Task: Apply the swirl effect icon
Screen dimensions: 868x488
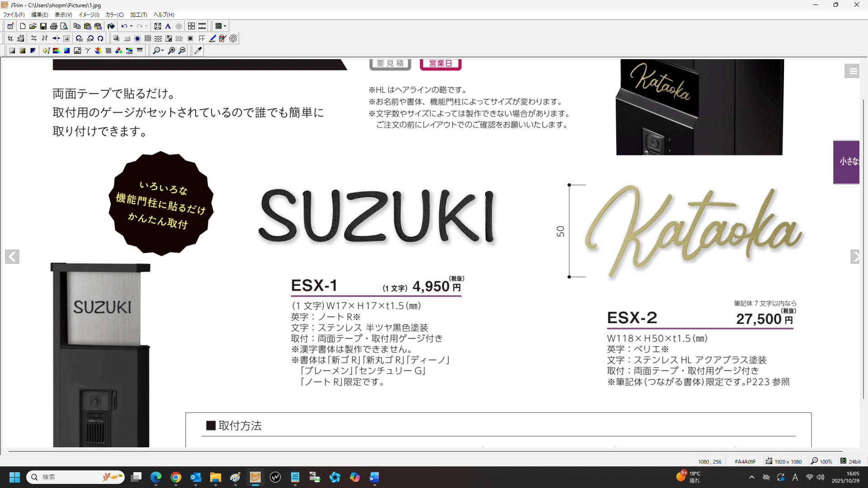Action: pyautogui.click(x=233, y=38)
